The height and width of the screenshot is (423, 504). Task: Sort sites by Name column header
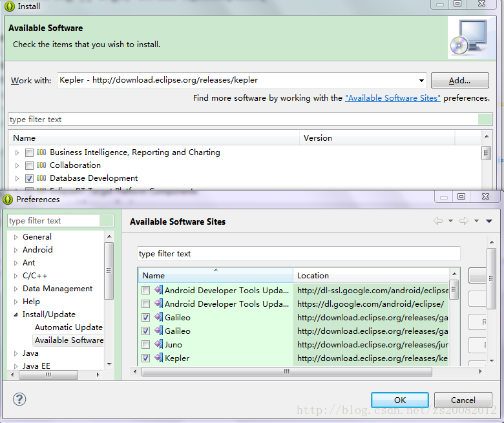pyautogui.click(x=216, y=275)
